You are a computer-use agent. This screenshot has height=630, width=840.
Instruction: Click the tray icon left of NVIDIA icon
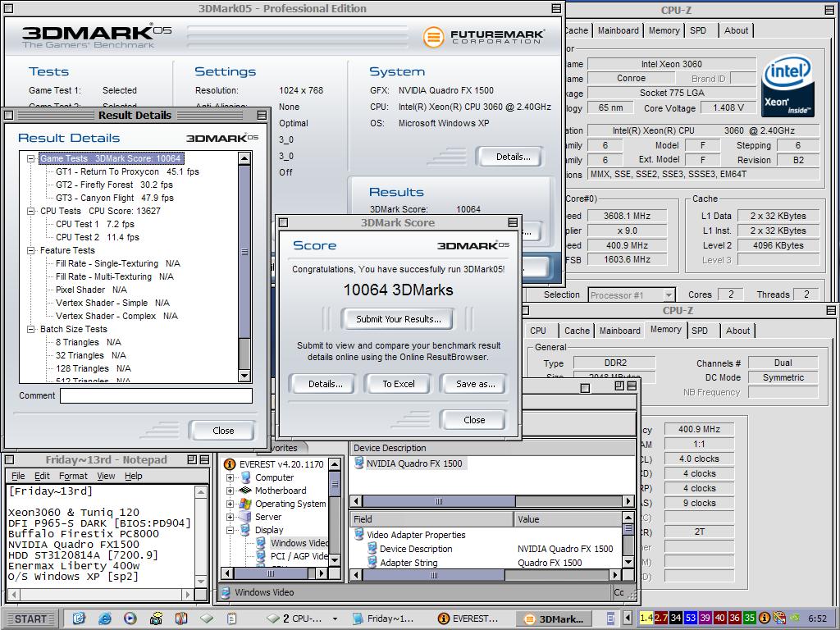pos(779,619)
